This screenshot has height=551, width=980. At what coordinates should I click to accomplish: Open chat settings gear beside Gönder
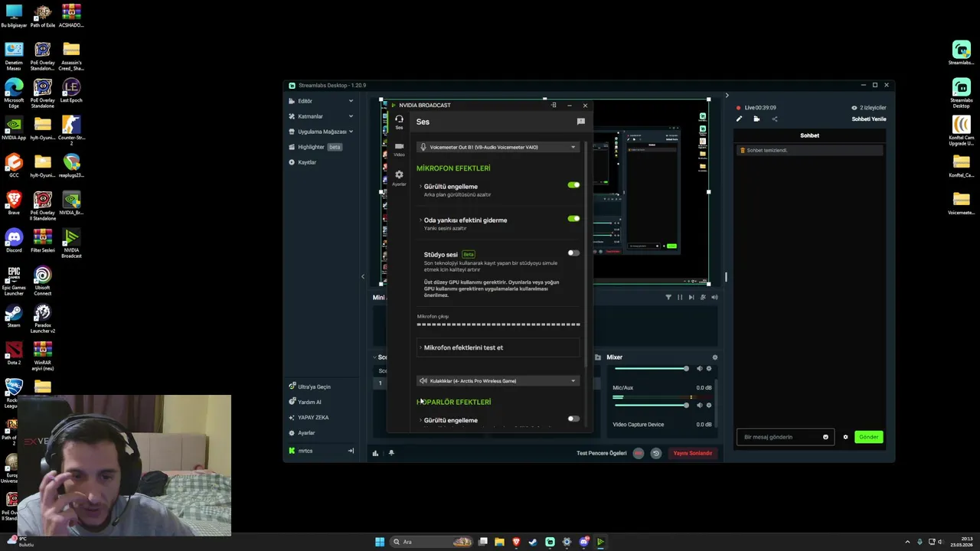845,437
